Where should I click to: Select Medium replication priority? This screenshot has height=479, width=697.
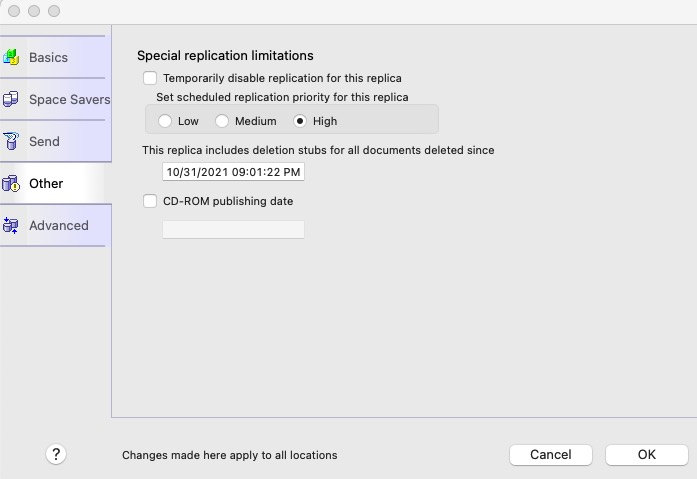tap(222, 121)
